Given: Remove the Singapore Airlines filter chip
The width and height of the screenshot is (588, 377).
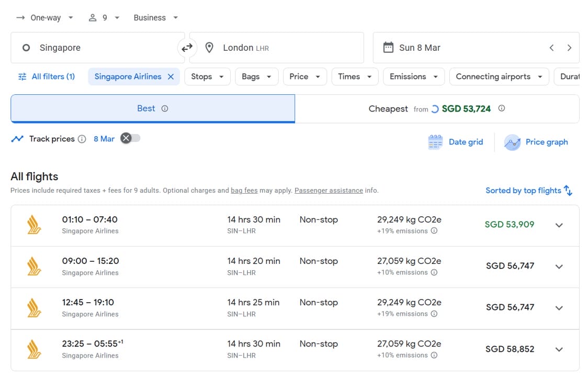Looking at the screenshot, I should (x=171, y=77).
